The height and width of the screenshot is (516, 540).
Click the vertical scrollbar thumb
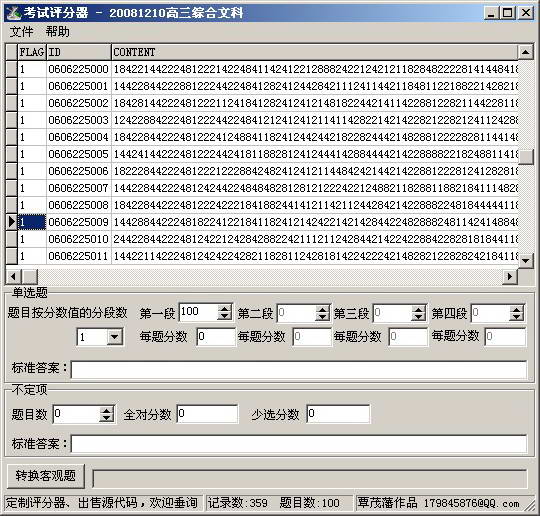pyautogui.click(x=526, y=157)
